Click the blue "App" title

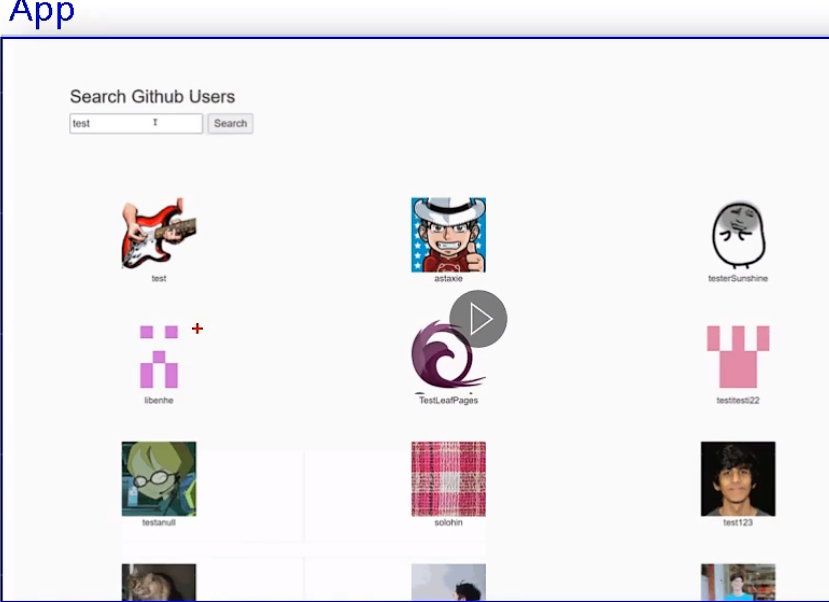pyautogui.click(x=42, y=12)
